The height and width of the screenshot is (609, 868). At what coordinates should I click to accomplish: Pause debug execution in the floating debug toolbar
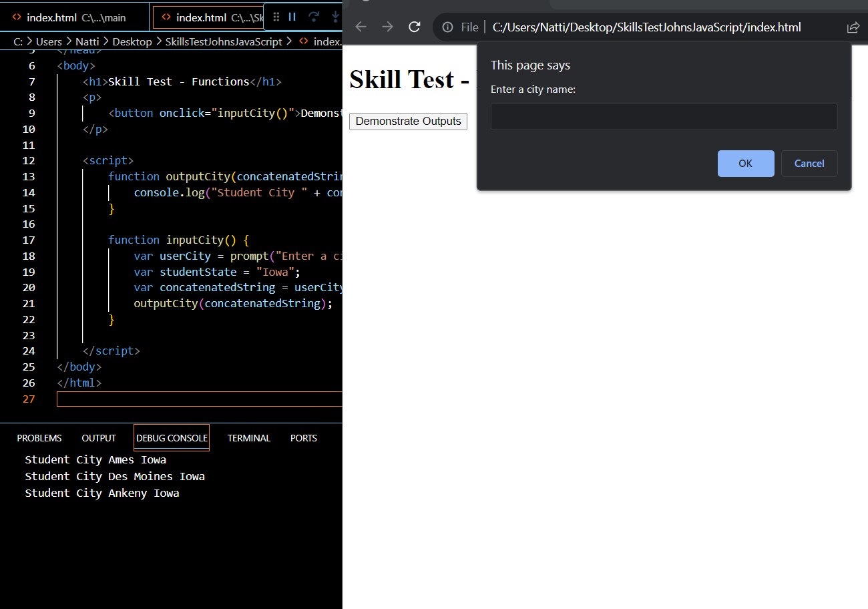292,17
